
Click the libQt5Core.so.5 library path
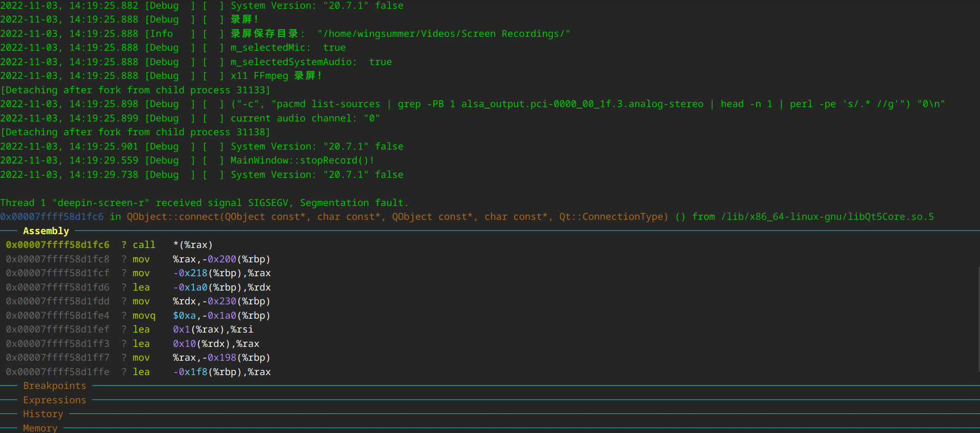[827, 217]
